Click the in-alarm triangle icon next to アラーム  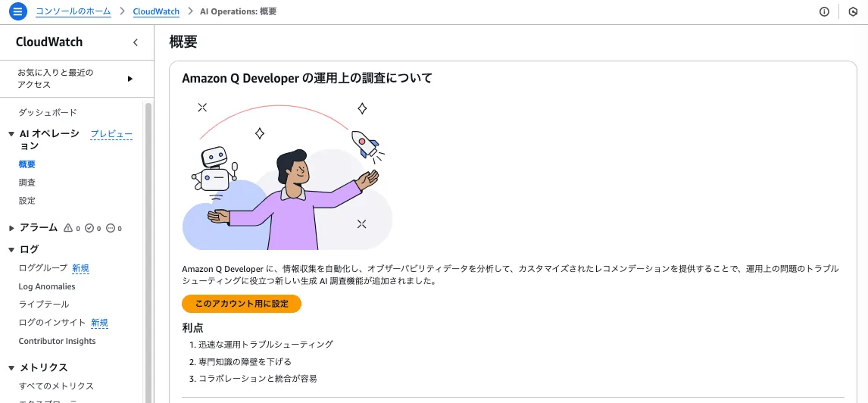pos(68,227)
